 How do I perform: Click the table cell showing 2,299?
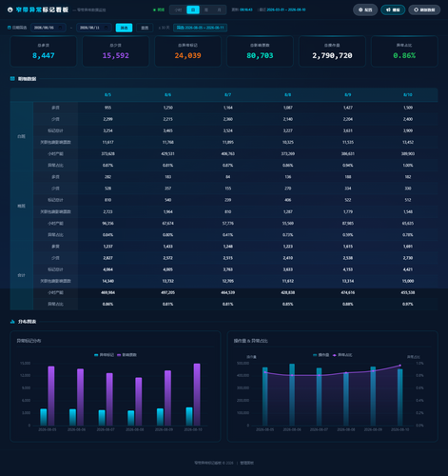tap(107, 119)
